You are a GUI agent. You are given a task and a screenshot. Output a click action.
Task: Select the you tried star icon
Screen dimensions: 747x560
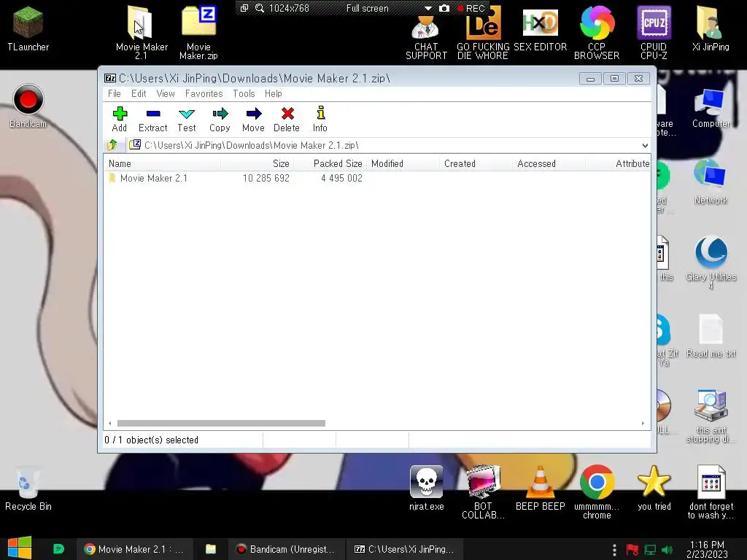coord(654,488)
